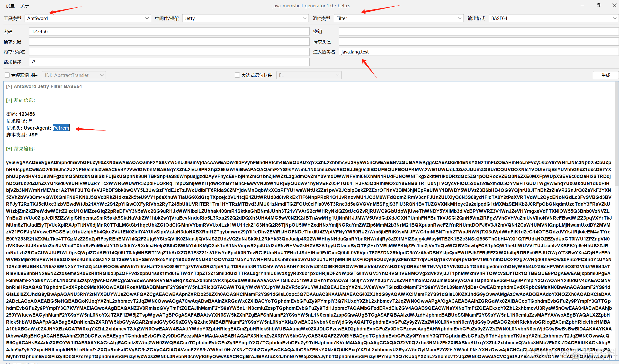Expand the 输出格式 BASE64 dropdown

click(554, 18)
